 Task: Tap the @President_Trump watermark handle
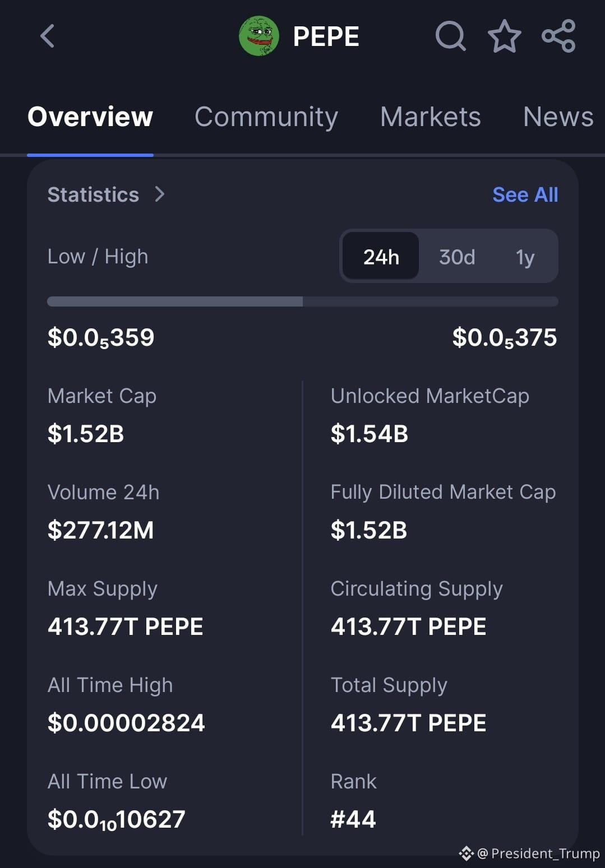538,853
